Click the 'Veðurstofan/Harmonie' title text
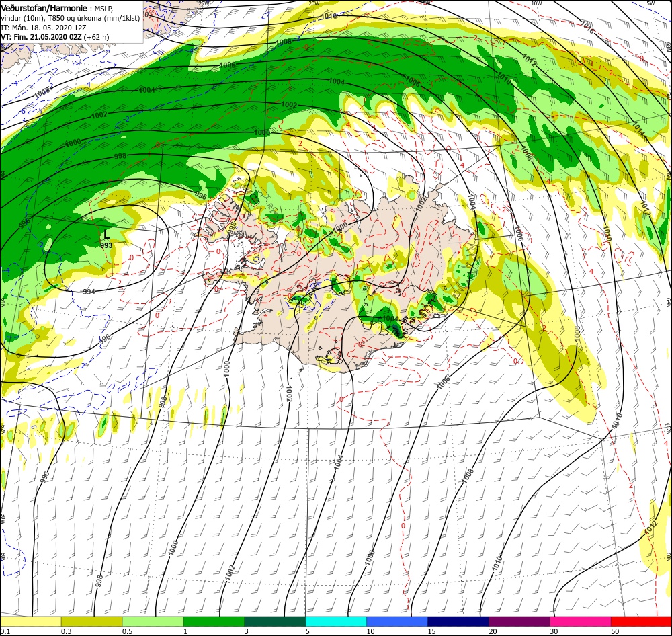Viewport: 672px width, 636px height. (44, 8)
